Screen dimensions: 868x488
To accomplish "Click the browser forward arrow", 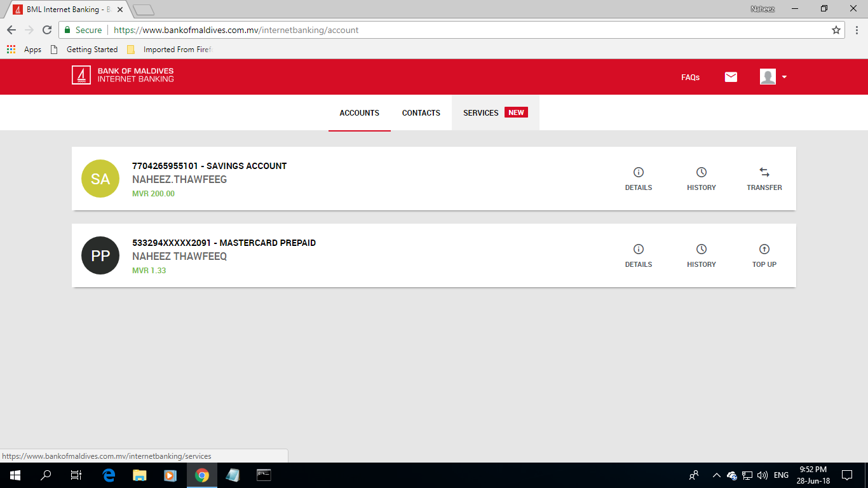I will coord(29,30).
